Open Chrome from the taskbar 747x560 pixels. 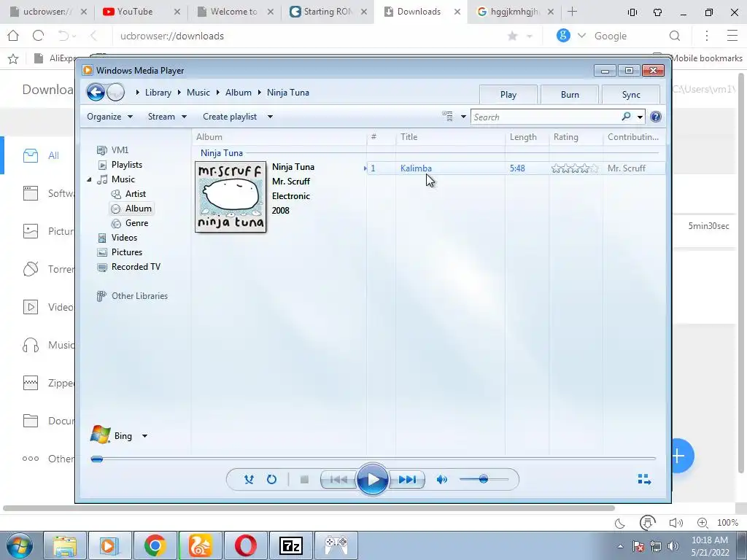(x=155, y=545)
